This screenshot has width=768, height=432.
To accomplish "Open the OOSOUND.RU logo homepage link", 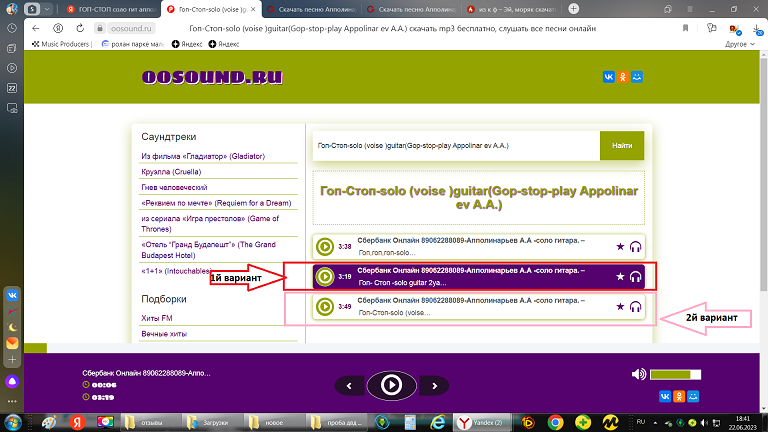I will click(212, 77).
